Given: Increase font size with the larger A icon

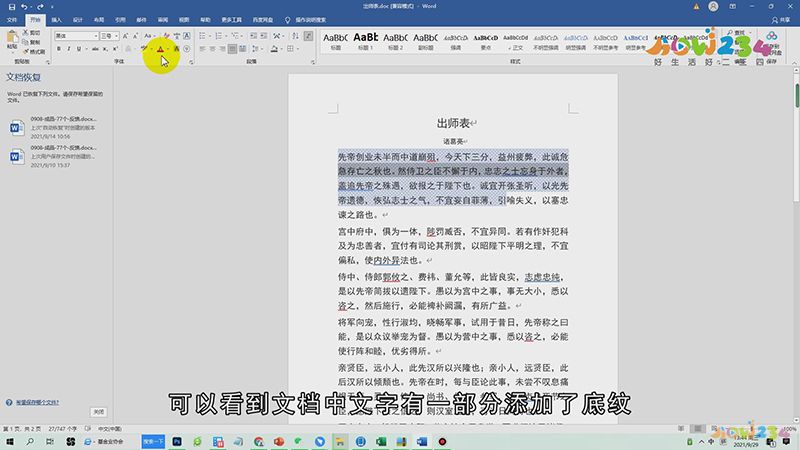Looking at the screenshot, I should 126,36.
